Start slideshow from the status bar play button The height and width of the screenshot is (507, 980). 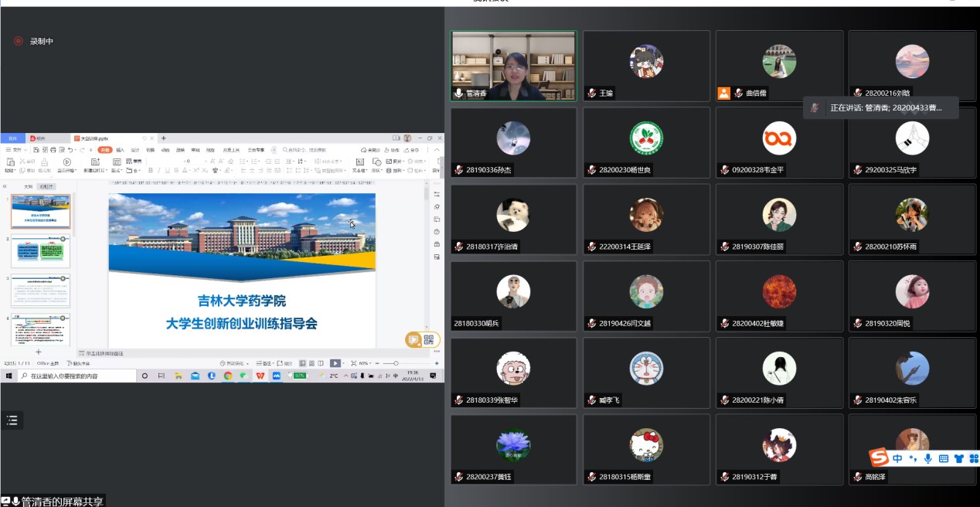pyautogui.click(x=335, y=363)
